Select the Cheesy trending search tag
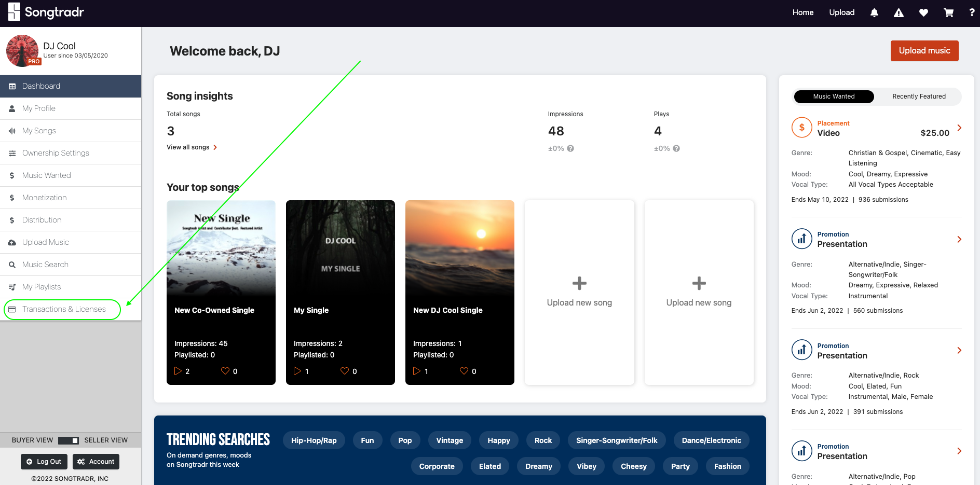Screen dimensions: 980x485 [x=634, y=466]
